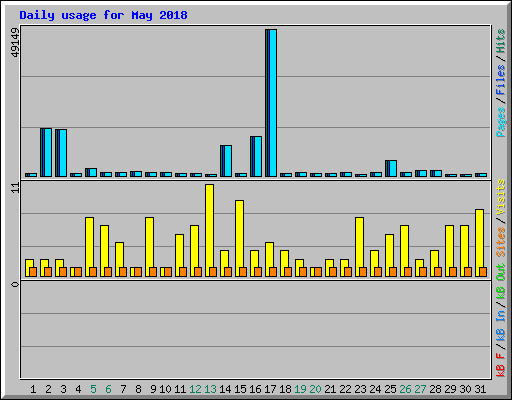
Task: Click the green day 27 x-axis label
Action: [420, 389]
